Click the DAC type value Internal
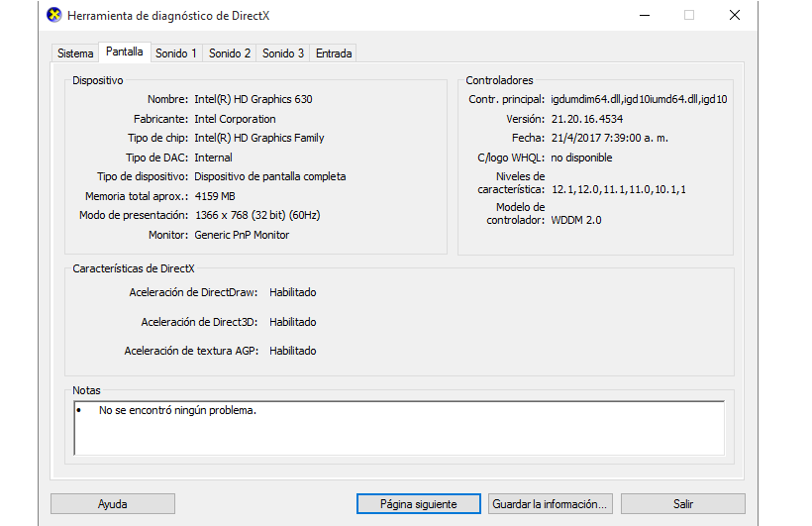812x526 pixels. coord(213,158)
